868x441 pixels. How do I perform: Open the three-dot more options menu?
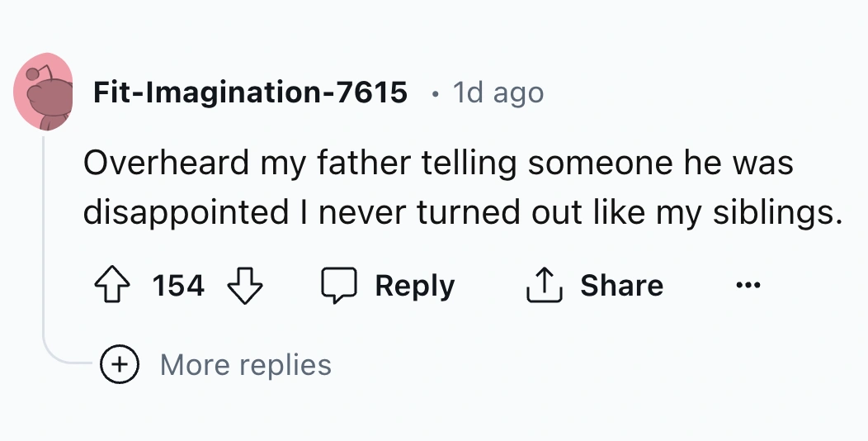[x=748, y=286]
